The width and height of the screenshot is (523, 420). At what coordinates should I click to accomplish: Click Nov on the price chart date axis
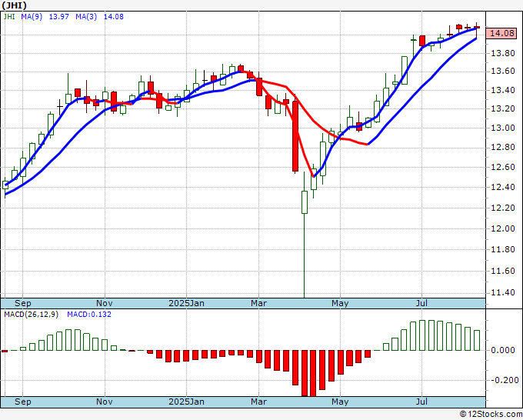point(105,303)
